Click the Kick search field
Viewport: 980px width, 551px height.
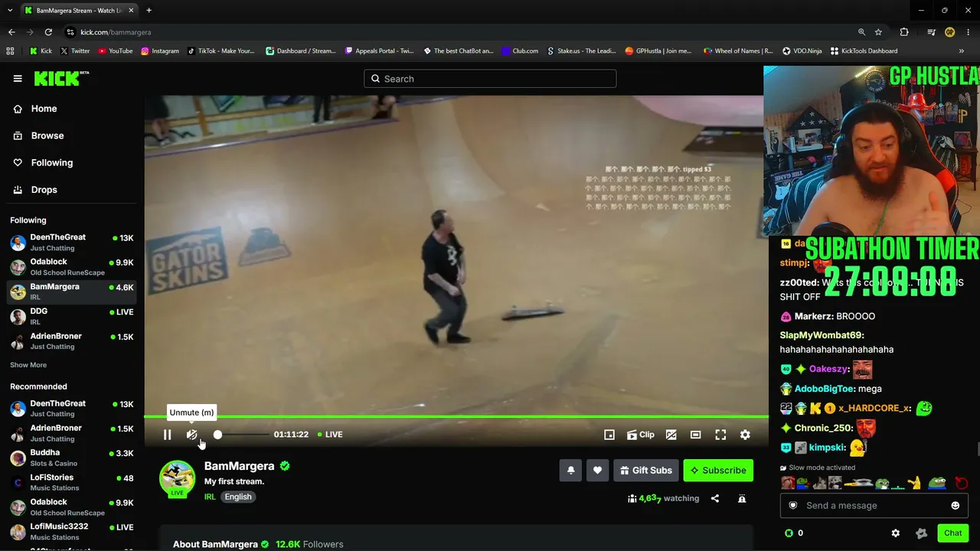pos(490,79)
